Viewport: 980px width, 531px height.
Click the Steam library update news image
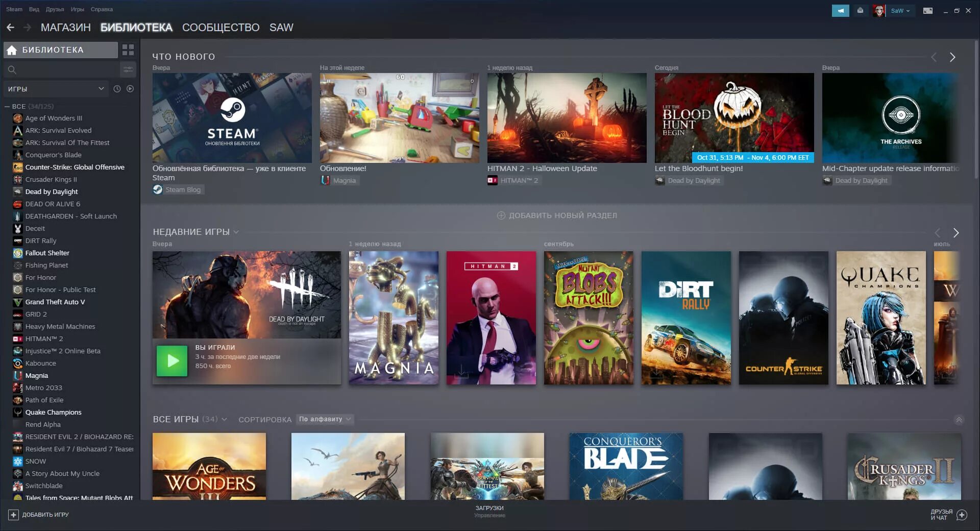click(232, 118)
